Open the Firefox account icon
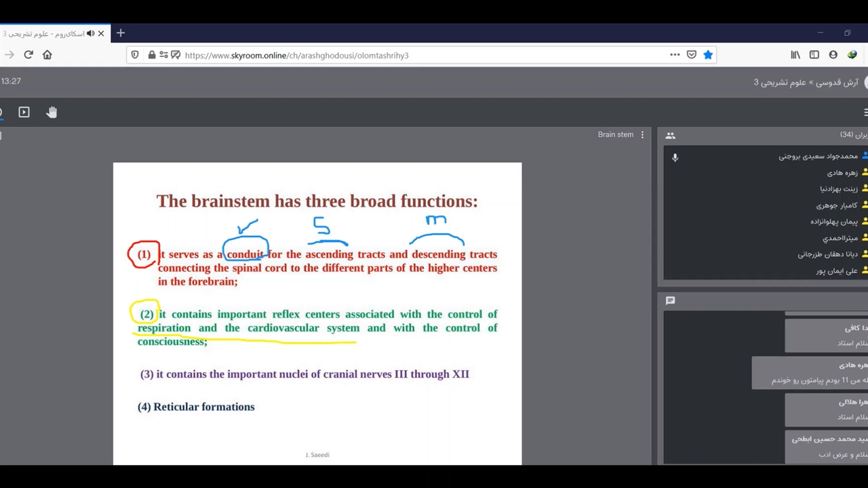Image resolution: width=868 pixels, height=488 pixels. [x=833, y=55]
